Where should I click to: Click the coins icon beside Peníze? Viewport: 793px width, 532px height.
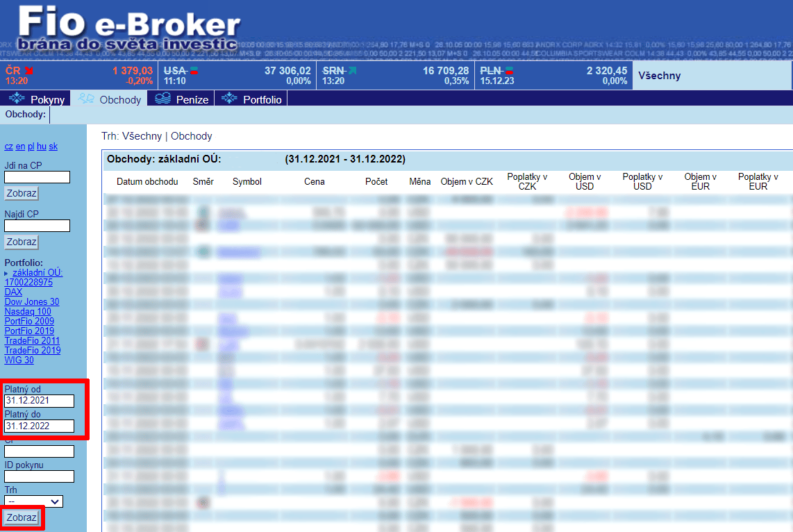click(163, 98)
